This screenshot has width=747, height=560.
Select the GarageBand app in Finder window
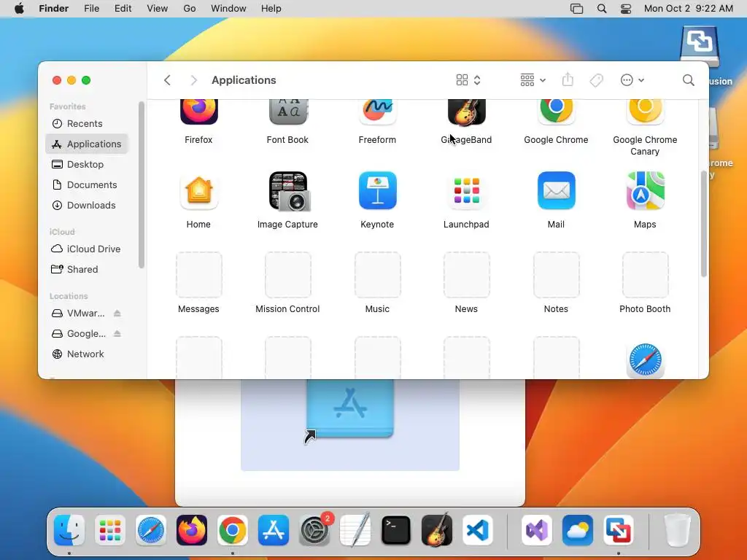(x=466, y=112)
